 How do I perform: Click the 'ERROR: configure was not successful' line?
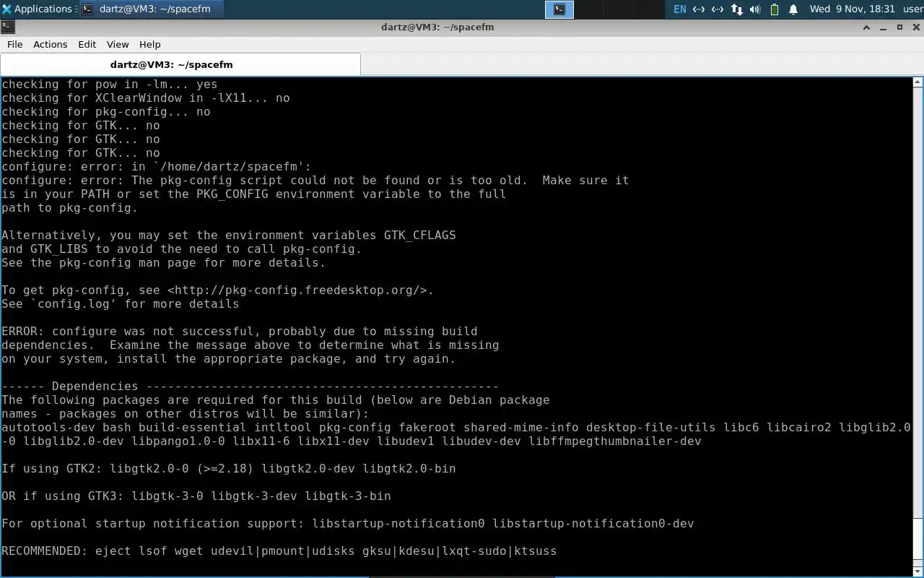(240, 332)
